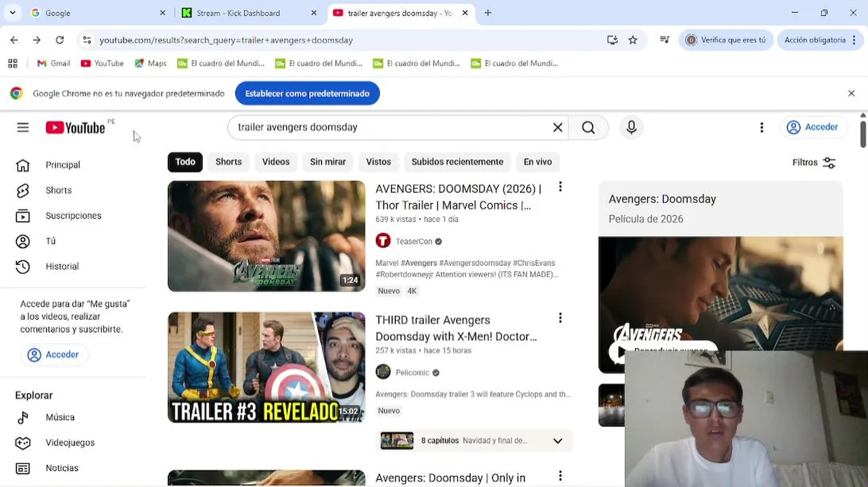868x487 pixels.
Task: Click Acceder button in the sidebar
Action: [x=53, y=354]
